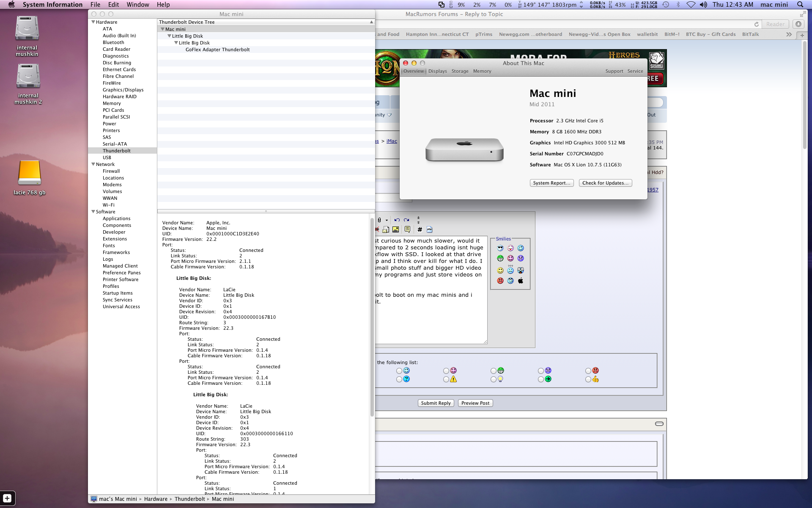Insert the shocked wide-eyed smiley
Viewport: 812px width, 508px height.
point(521,270)
